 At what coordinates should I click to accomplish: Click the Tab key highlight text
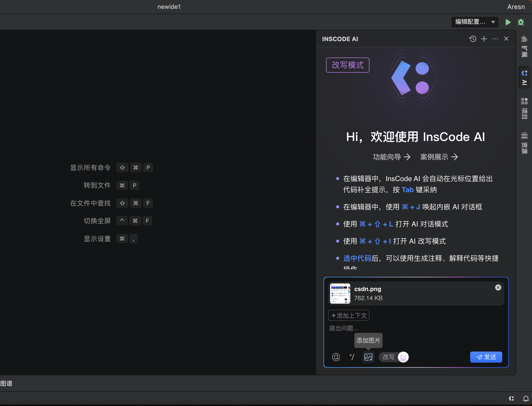coord(407,190)
